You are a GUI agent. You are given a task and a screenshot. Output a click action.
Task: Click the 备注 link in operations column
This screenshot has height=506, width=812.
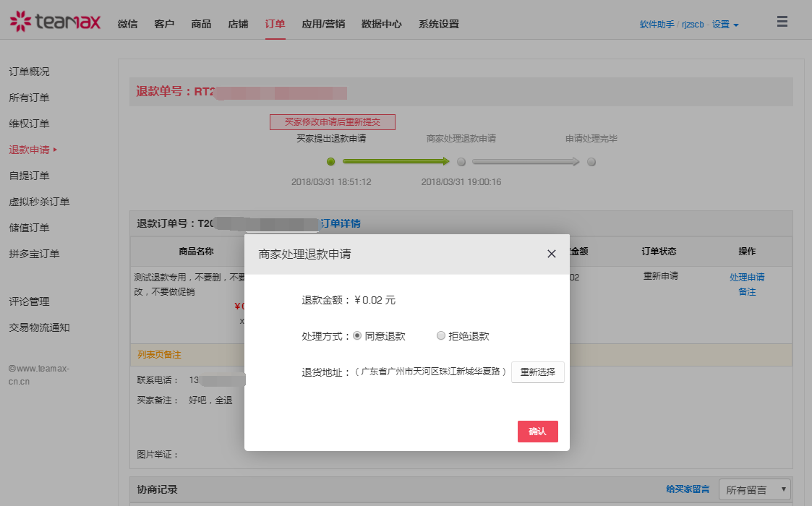click(747, 292)
